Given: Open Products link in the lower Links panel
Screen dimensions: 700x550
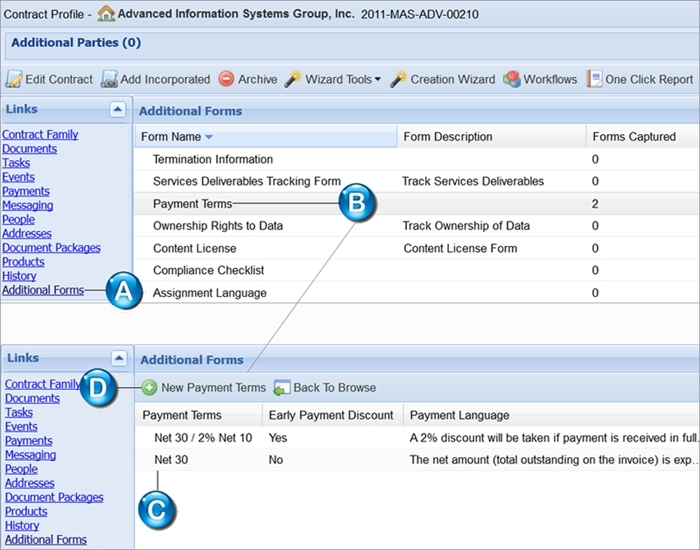Looking at the screenshot, I should coord(26,512).
